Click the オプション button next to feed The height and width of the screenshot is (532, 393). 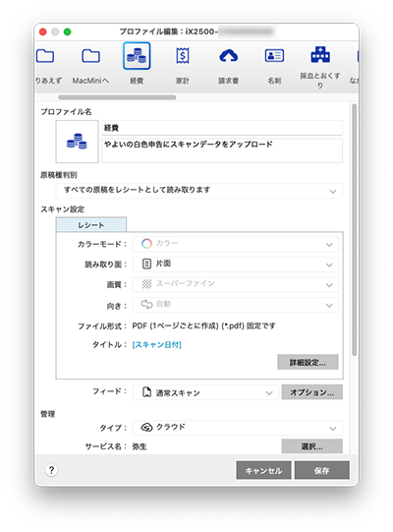click(312, 392)
